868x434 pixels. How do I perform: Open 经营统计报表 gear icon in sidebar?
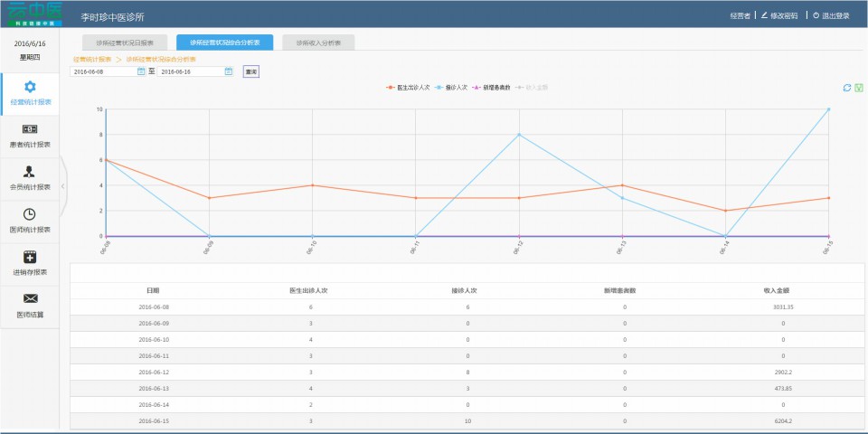click(x=30, y=87)
